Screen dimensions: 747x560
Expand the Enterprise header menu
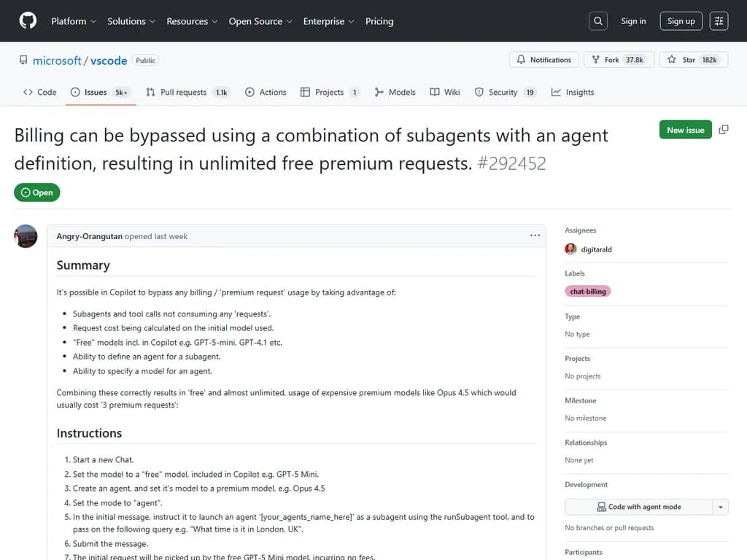(329, 21)
